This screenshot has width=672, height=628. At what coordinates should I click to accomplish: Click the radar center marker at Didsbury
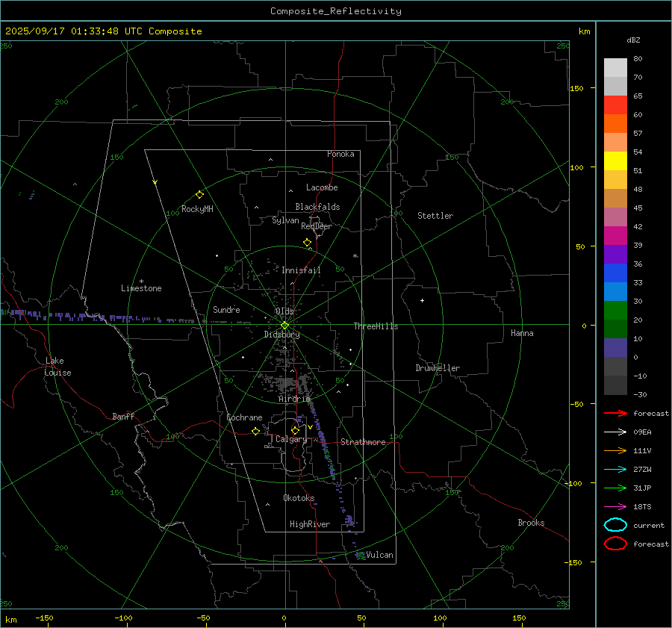pyautogui.click(x=284, y=325)
